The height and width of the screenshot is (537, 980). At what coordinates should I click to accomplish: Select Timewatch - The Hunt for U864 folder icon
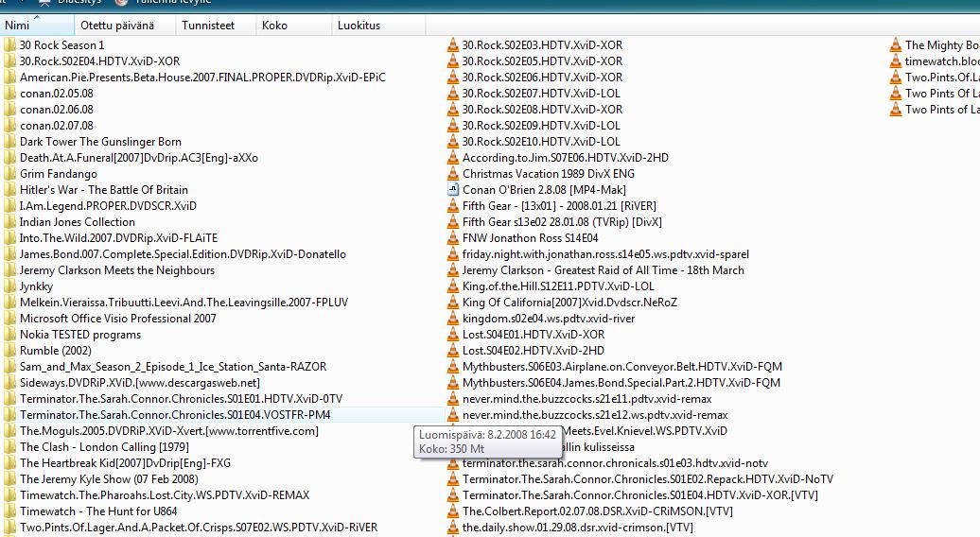9,511
